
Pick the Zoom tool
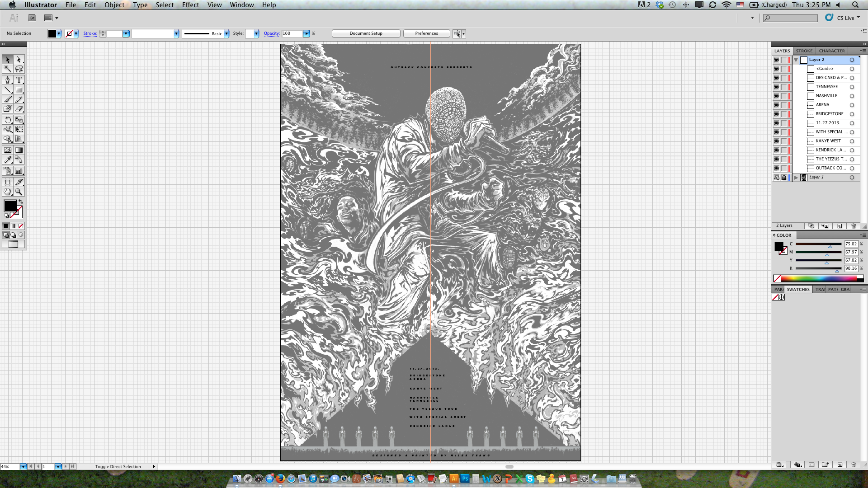point(19,192)
